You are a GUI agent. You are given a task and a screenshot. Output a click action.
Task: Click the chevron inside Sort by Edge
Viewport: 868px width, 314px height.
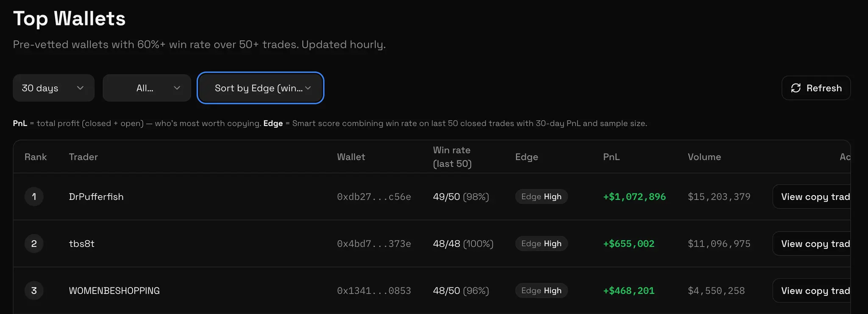tap(309, 88)
